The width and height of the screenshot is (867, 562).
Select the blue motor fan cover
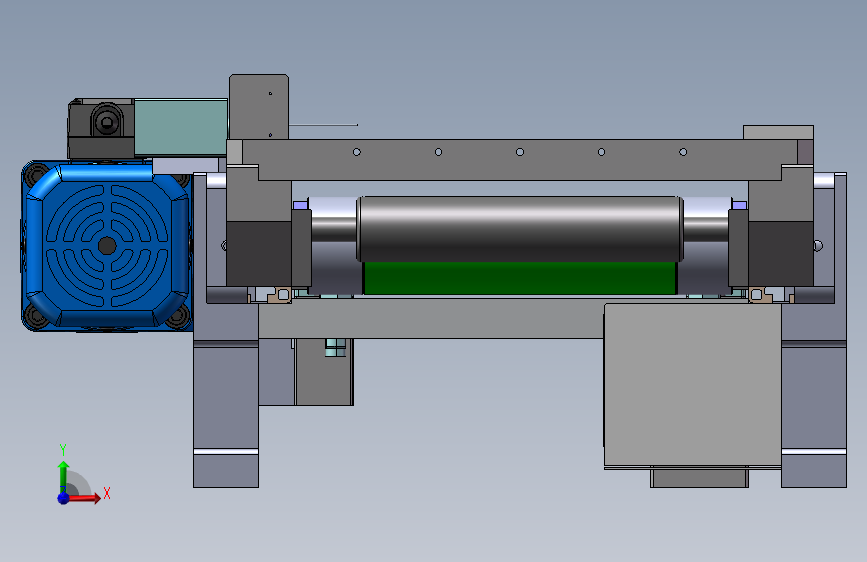107,246
